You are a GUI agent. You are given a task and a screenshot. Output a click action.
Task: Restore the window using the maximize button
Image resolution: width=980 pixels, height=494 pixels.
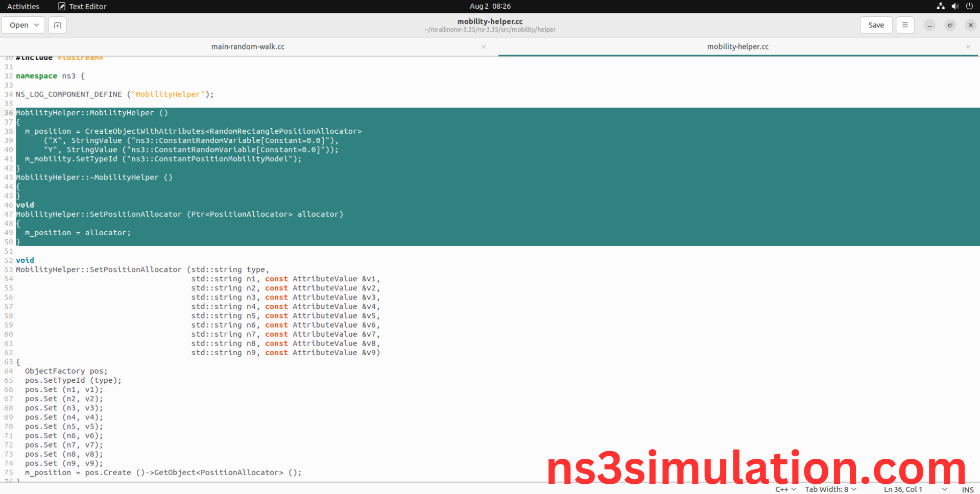[x=950, y=25]
